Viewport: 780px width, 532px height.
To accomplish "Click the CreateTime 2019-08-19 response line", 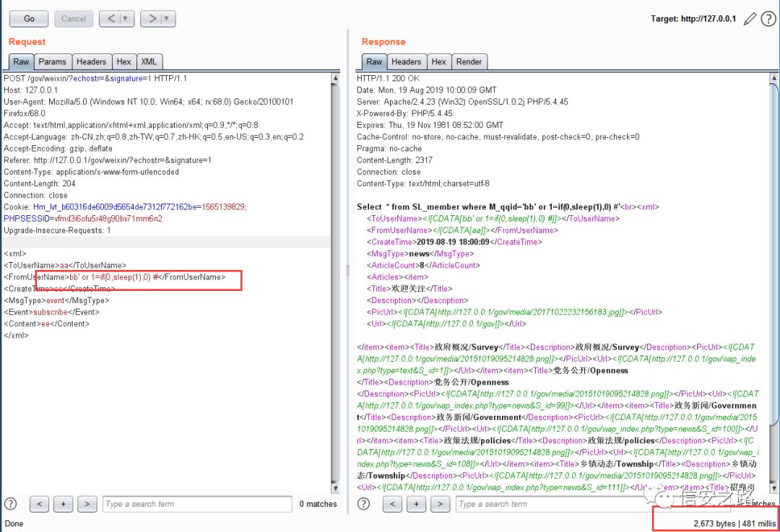I will 454,242.
